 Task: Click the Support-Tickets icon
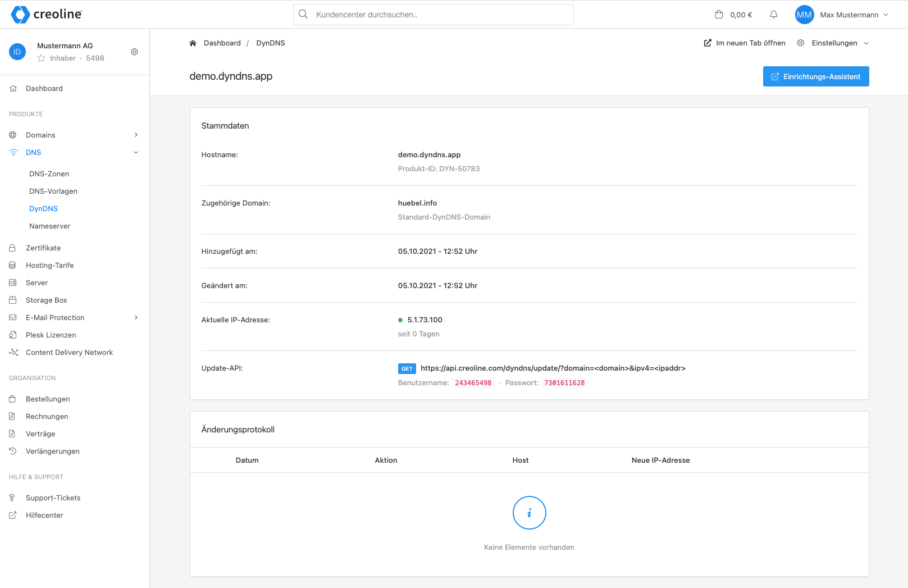point(12,498)
